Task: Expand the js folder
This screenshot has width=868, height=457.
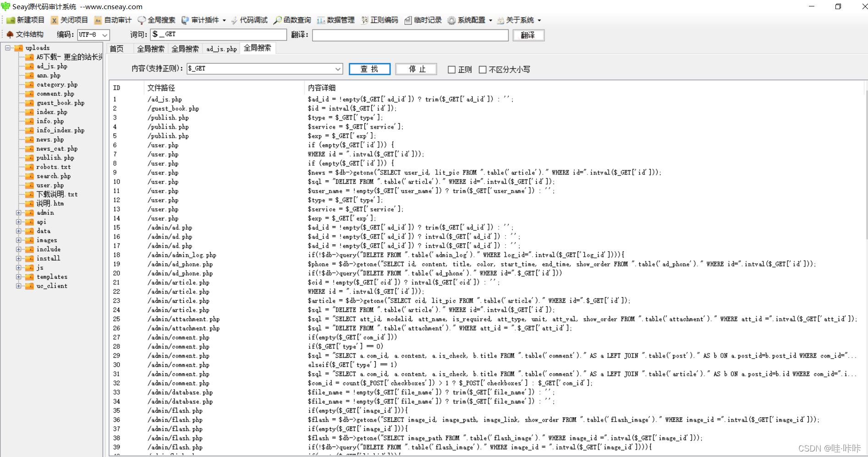Action: tap(19, 268)
